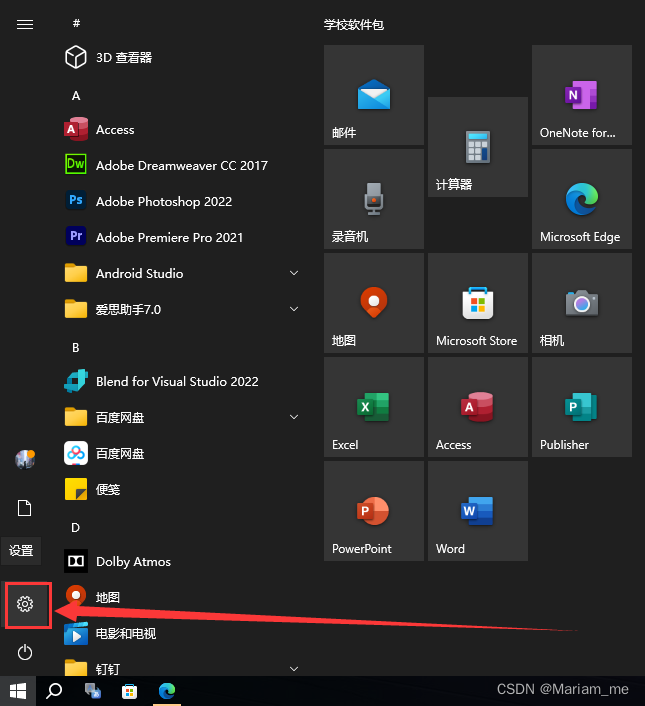Jump to letter index #
The image size is (645, 706).
[x=77, y=23]
